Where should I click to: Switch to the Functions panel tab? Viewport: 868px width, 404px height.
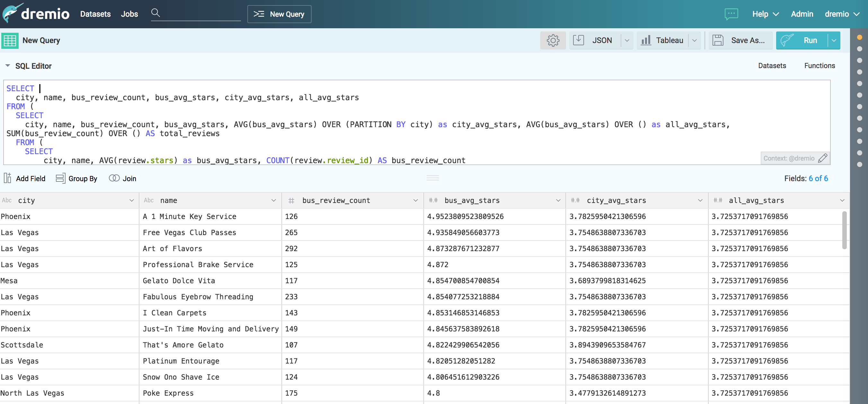coord(819,66)
